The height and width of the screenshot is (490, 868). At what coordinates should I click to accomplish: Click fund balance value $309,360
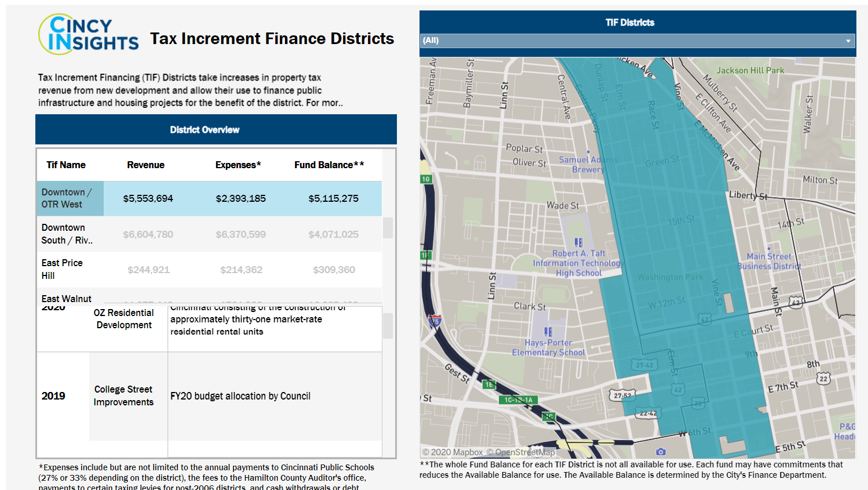[x=334, y=270]
